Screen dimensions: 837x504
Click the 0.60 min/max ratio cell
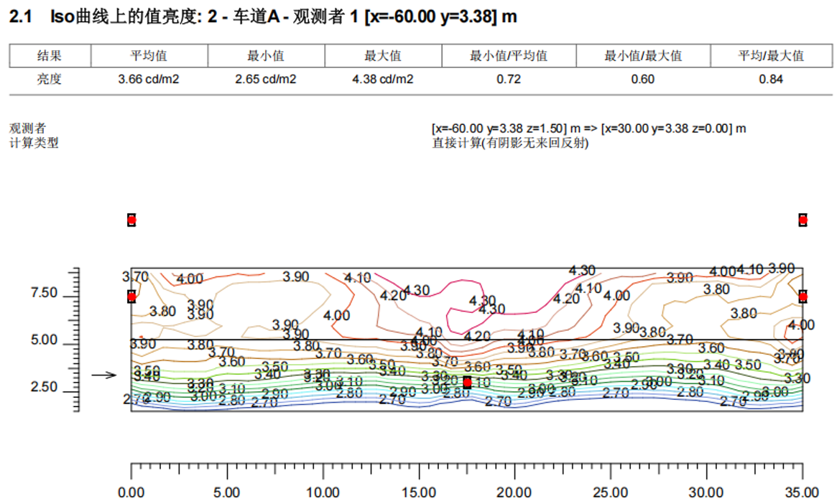(642, 79)
